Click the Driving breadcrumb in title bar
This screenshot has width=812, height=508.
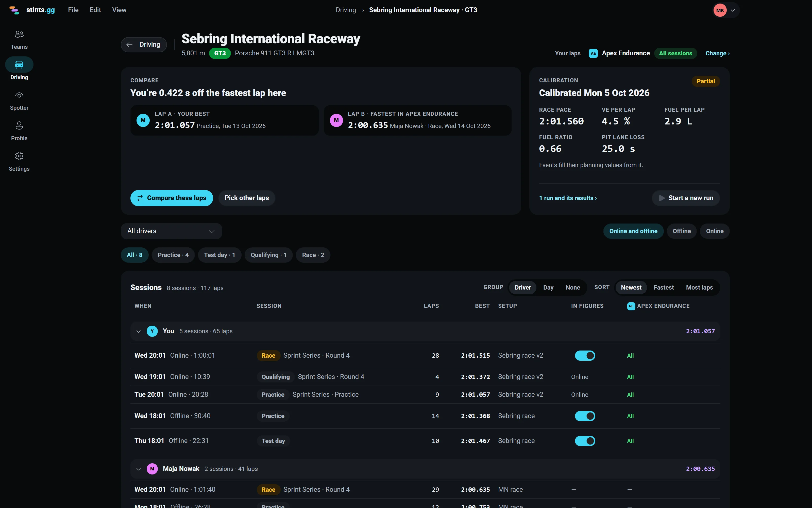click(x=346, y=10)
